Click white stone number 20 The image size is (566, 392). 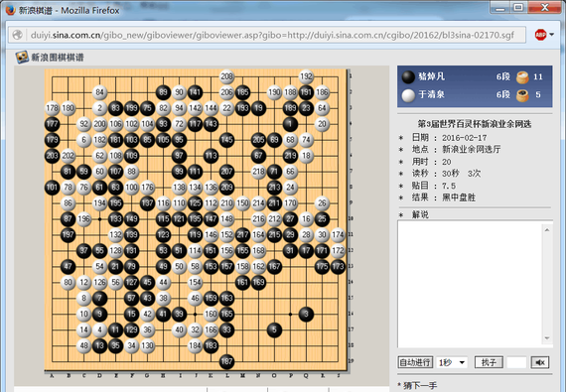click(322, 124)
